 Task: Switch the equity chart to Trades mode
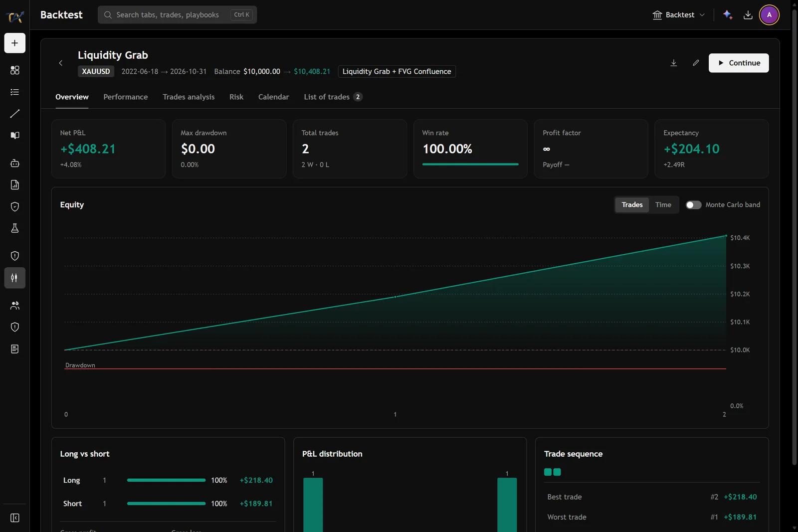(x=632, y=205)
